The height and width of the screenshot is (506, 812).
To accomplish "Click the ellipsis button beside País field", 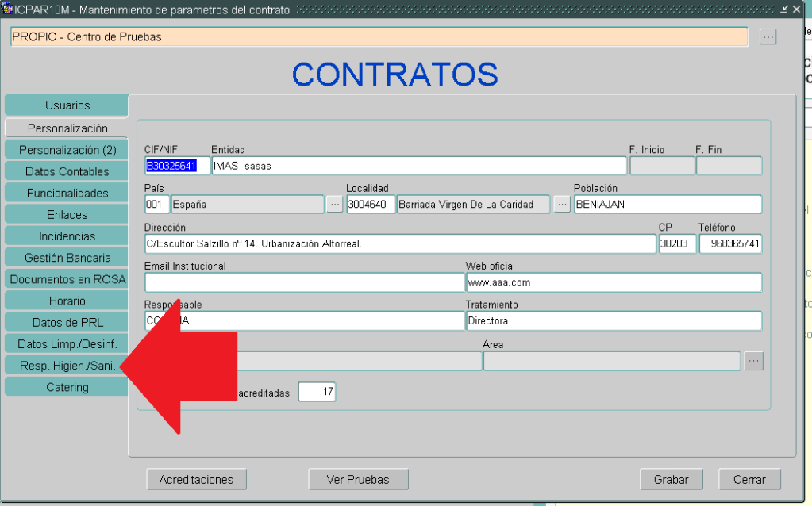I will [334, 205].
